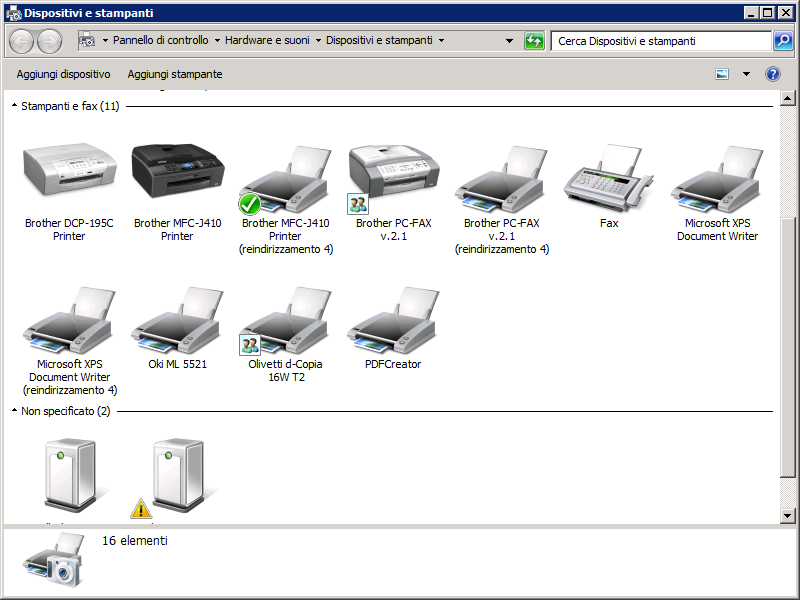The image size is (800, 600).
Task: Click the scrollbar down arrow
Action: [x=788, y=516]
